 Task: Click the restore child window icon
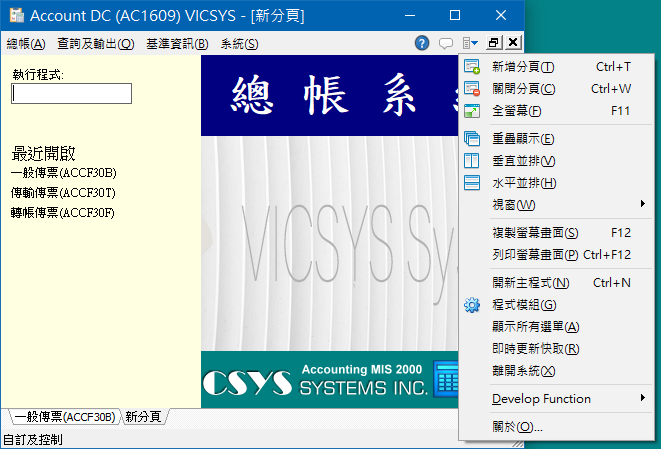point(494,43)
